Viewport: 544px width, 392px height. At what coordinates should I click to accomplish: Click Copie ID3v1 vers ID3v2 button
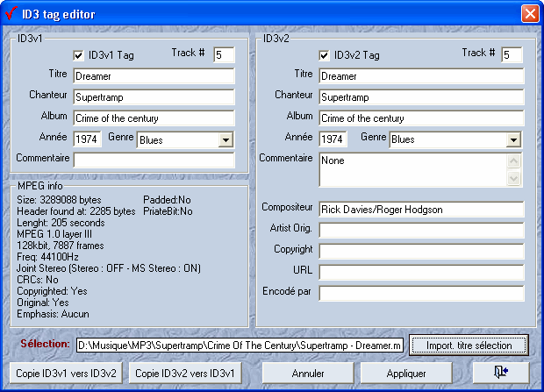66,374
